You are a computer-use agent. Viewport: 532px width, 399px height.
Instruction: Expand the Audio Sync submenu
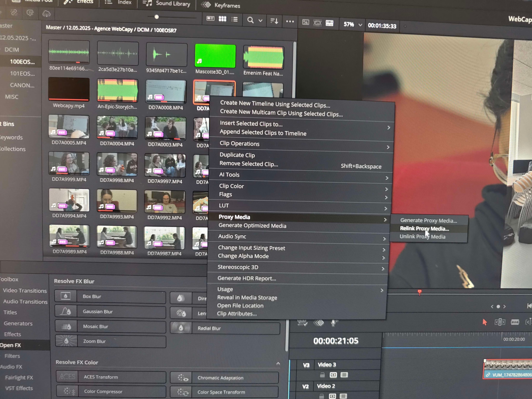[384, 239]
